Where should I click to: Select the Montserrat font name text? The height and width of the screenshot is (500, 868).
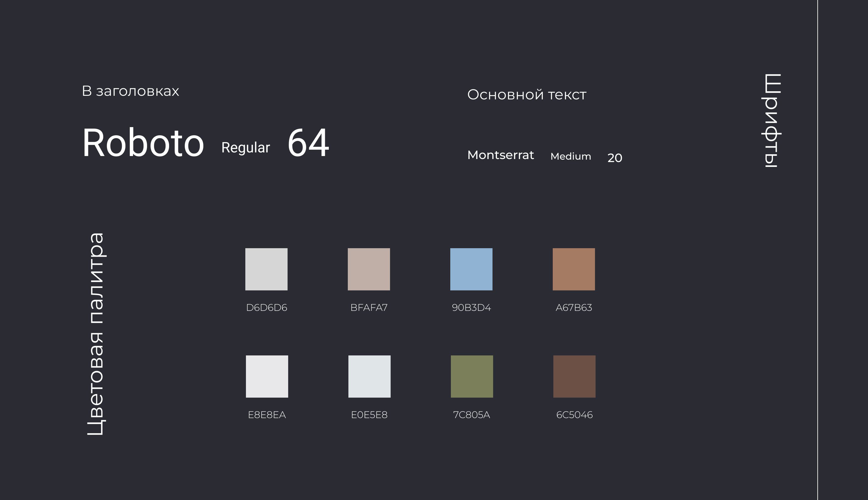point(500,155)
